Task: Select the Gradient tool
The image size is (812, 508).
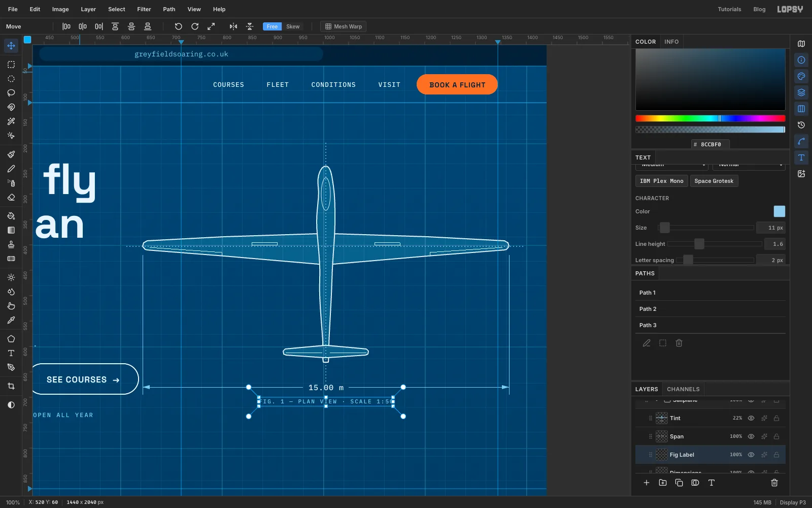Action: click(11, 230)
